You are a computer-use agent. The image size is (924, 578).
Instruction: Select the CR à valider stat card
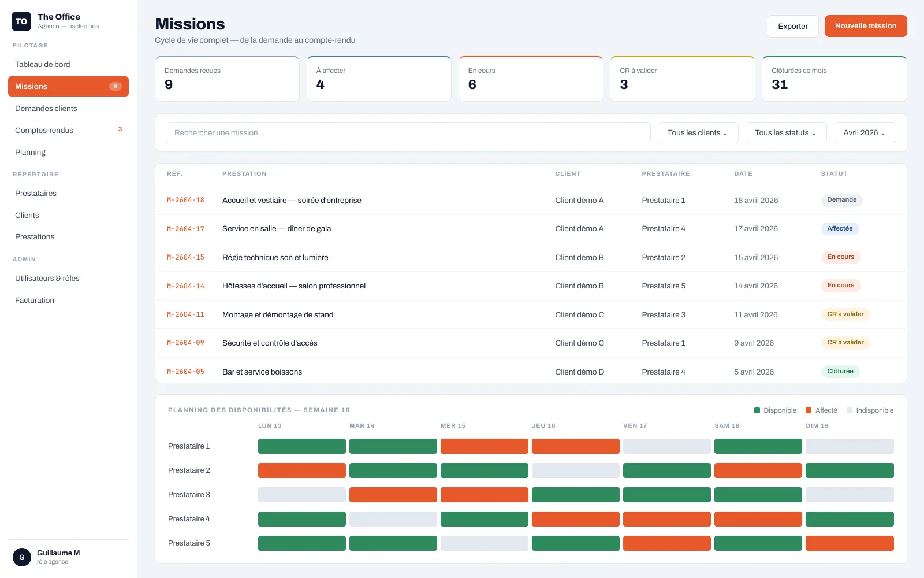[683, 79]
